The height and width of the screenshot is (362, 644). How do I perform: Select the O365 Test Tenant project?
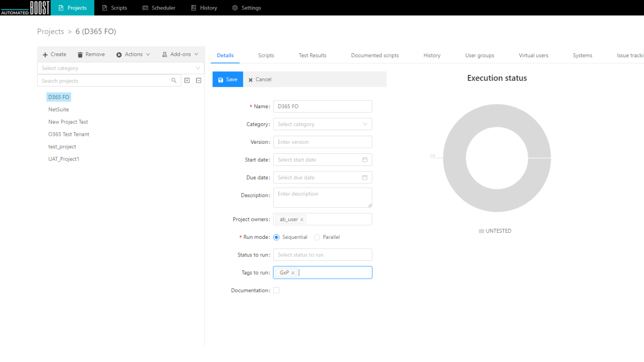(69, 134)
